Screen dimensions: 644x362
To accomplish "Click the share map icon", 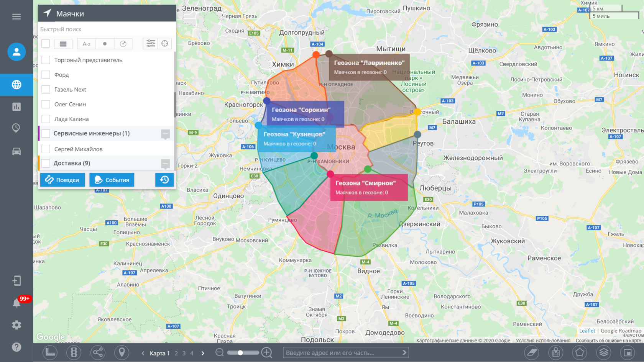I will [x=98, y=352].
